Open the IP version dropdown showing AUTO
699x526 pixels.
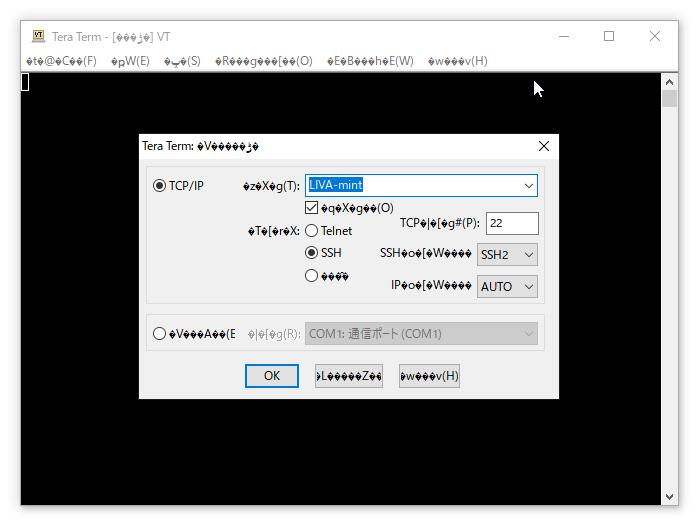pyautogui.click(x=507, y=287)
